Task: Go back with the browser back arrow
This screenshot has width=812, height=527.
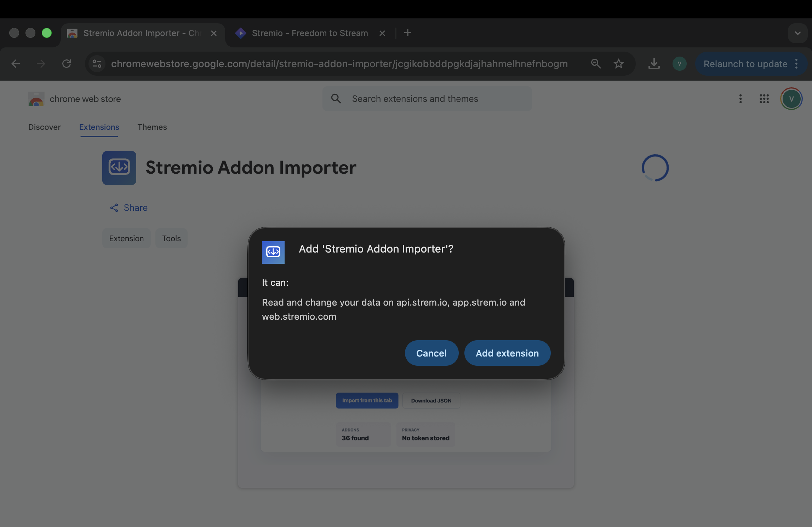Action: coord(16,64)
